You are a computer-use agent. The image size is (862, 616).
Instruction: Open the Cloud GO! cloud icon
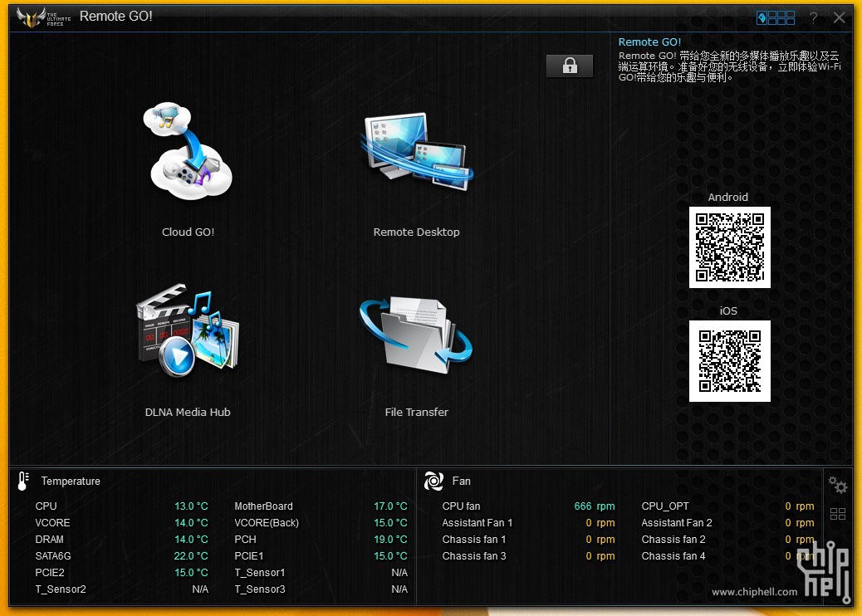coord(188,150)
